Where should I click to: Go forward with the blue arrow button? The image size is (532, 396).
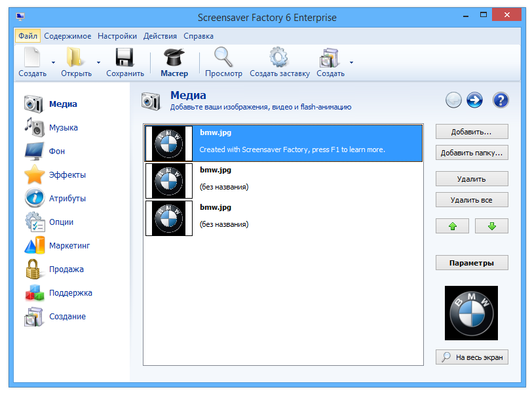coord(474,100)
